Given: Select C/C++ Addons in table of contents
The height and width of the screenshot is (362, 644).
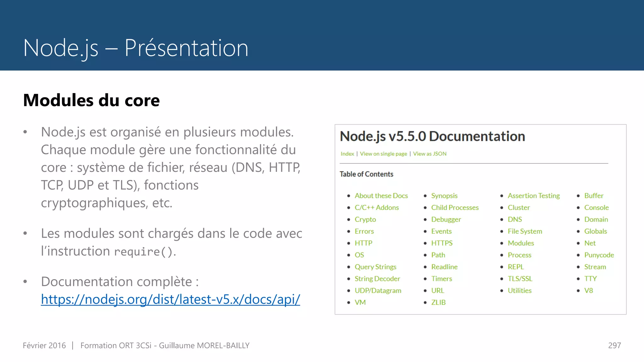Looking at the screenshot, I should [x=377, y=207].
